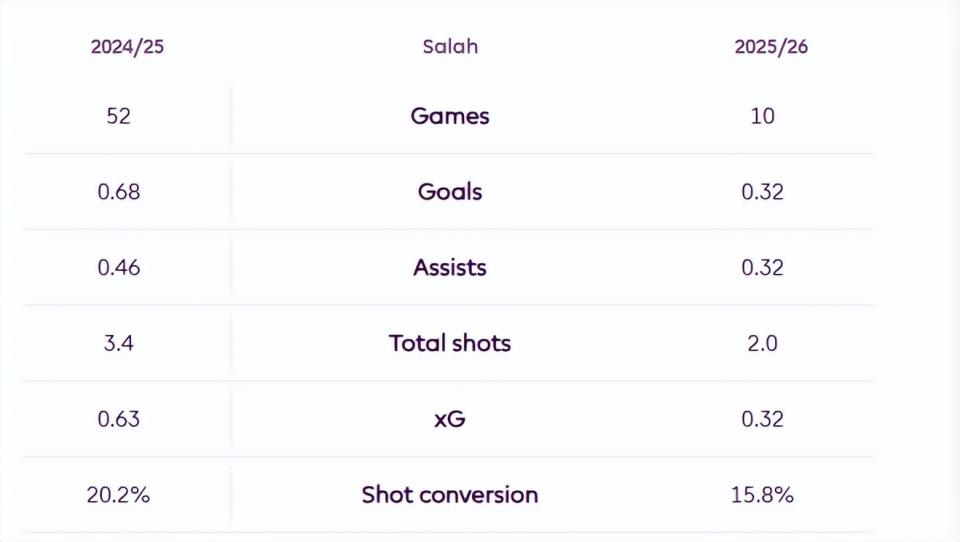Image resolution: width=960 pixels, height=542 pixels.
Task: Select the Total shots row label
Action: pyautogui.click(x=450, y=344)
